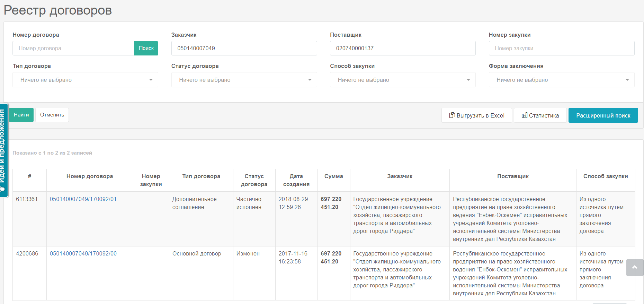The image size is (644, 304).
Task: Click the Отменить button
Action: coord(52,115)
